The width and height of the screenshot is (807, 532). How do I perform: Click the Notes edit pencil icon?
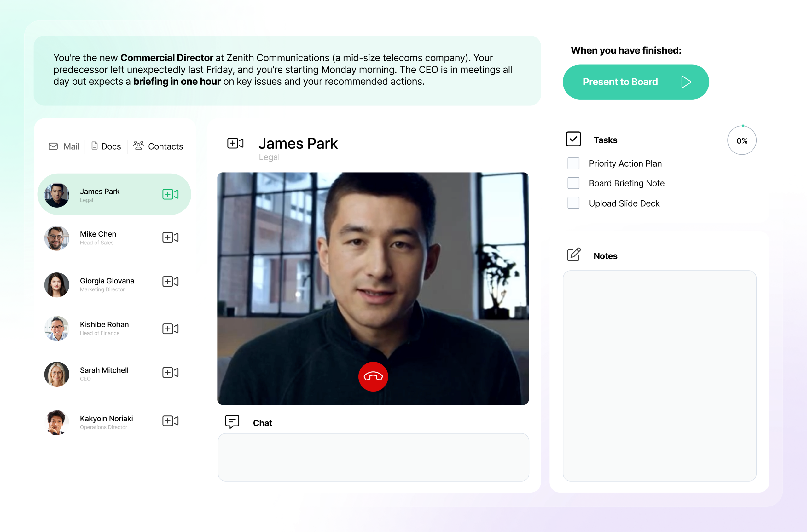click(573, 255)
